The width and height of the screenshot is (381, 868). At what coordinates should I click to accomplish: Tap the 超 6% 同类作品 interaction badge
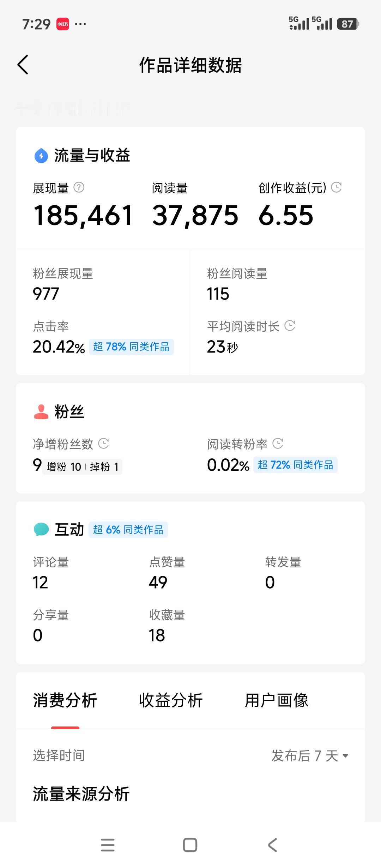coord(128,530)
